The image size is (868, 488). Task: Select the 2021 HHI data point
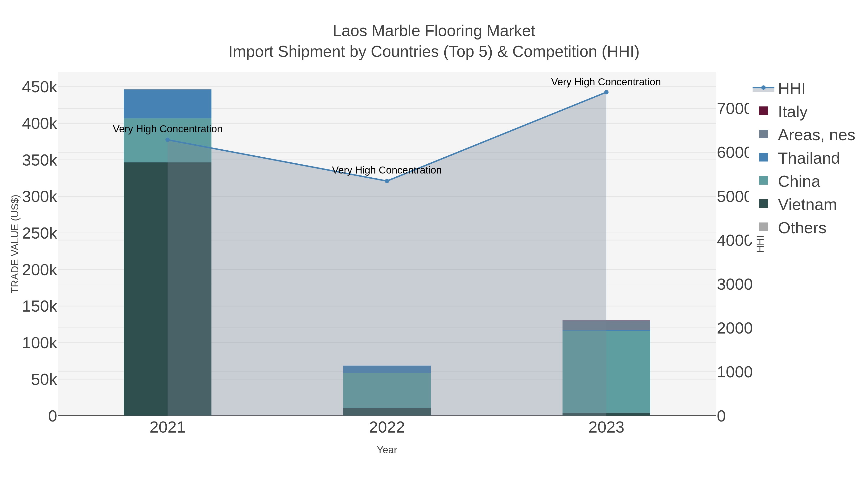168,140
